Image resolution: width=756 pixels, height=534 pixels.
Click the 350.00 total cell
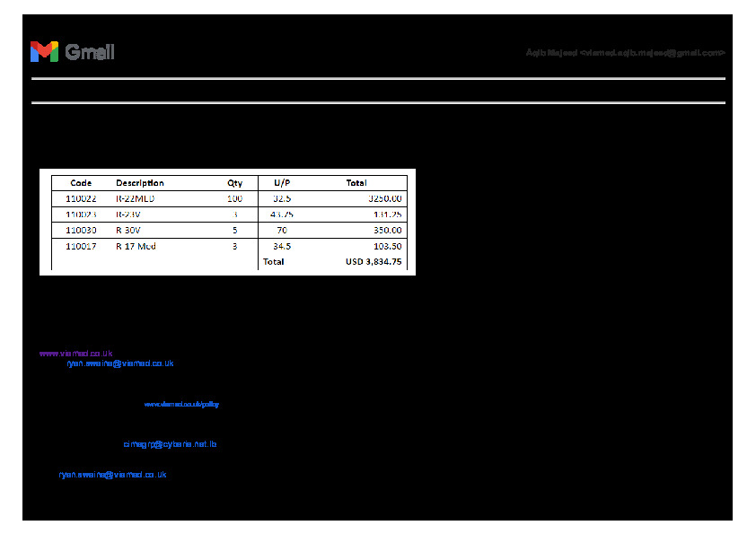pos(388,231)
